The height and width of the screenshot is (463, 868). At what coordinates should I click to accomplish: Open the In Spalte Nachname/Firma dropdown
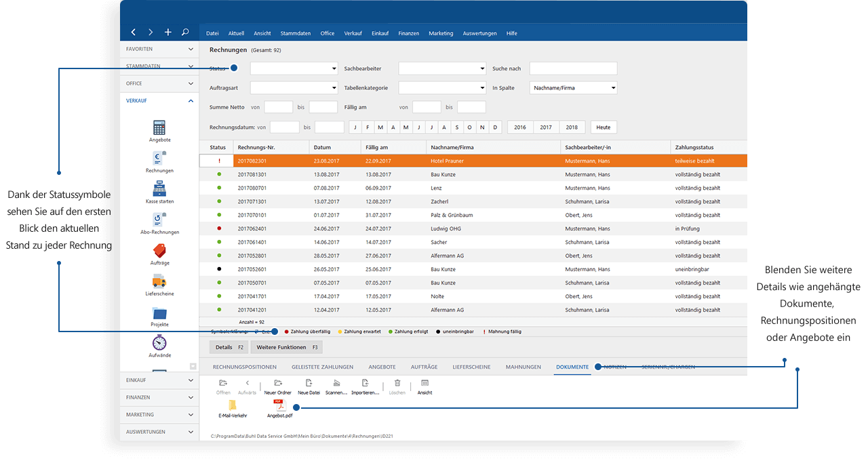pos(574,87)
